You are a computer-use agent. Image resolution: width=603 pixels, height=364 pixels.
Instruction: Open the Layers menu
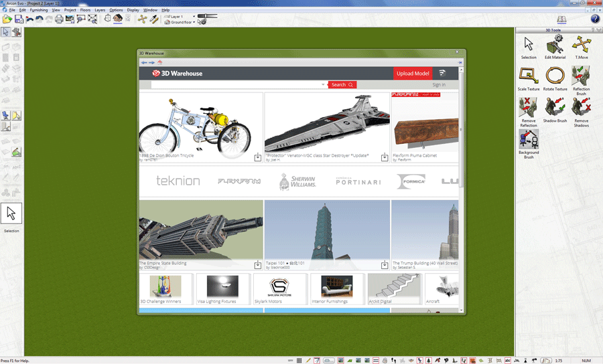(100, 10)
